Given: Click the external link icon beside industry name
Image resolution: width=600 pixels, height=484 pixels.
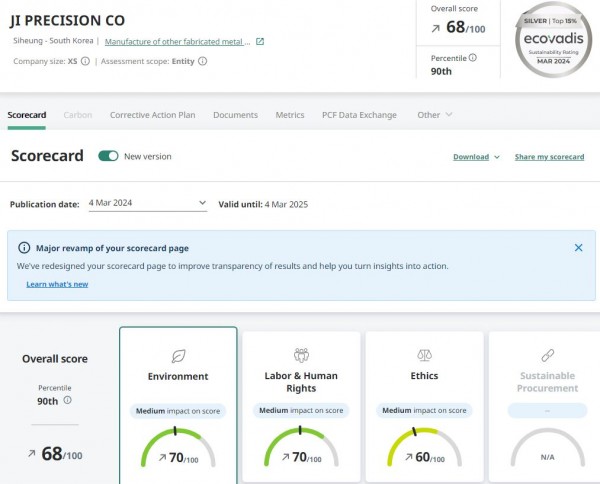Looking at the screenshot, I should click(260, 42).
